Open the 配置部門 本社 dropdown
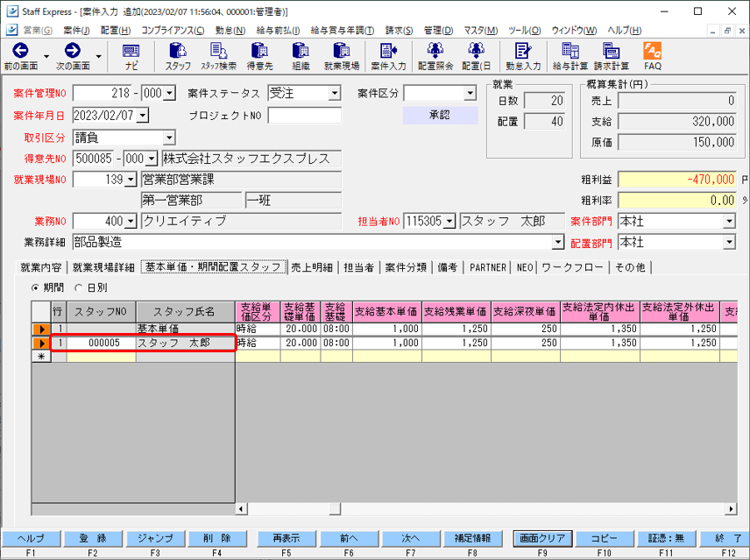This screenshot has width=750, height=560. click(x=729, y=243)
